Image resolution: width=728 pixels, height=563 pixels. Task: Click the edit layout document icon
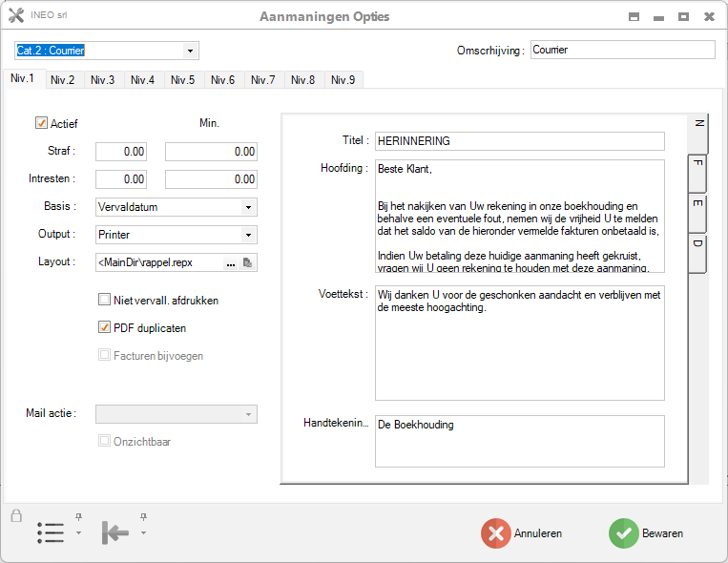pos(248,262)
